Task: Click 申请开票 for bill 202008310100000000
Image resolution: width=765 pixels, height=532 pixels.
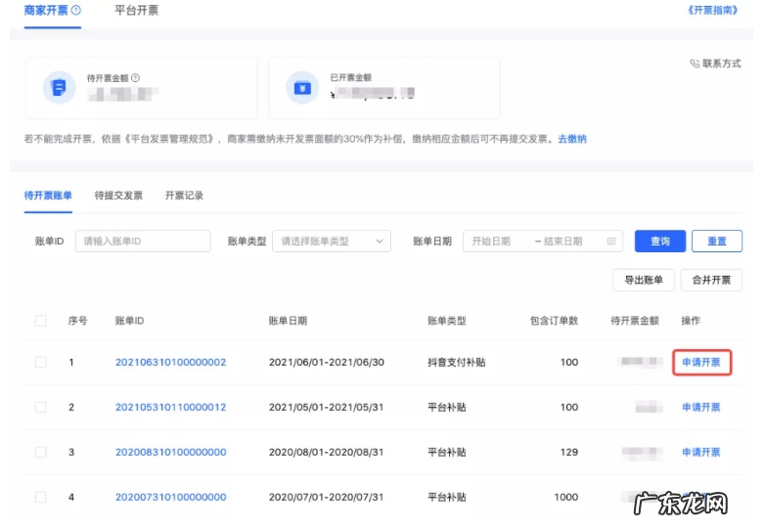Action: coord(701,452)
